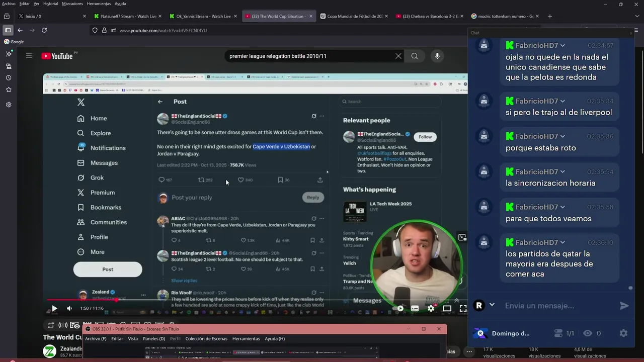
Task: Go to the YouTube home logo
Action: (57, 56)
